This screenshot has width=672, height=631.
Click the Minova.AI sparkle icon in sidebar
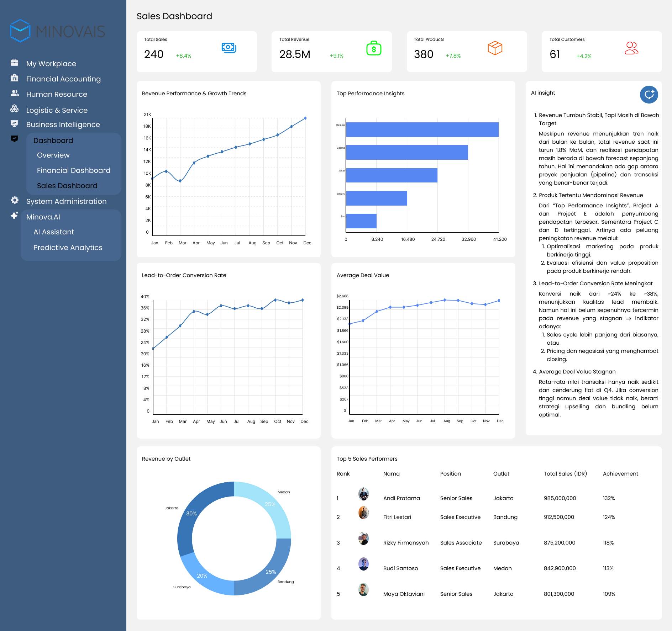15,216
